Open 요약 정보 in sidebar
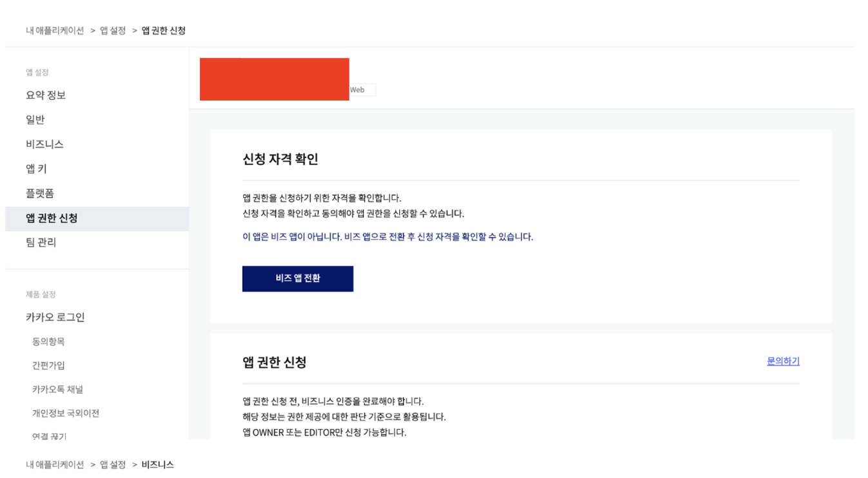This screenshot has height=478, width=868. tap(46, 95)
